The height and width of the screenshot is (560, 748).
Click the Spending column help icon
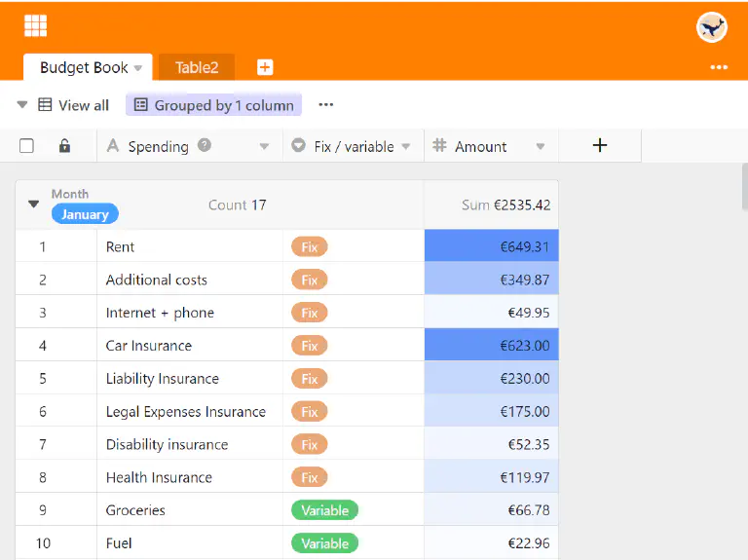click(x=205, y=145)
